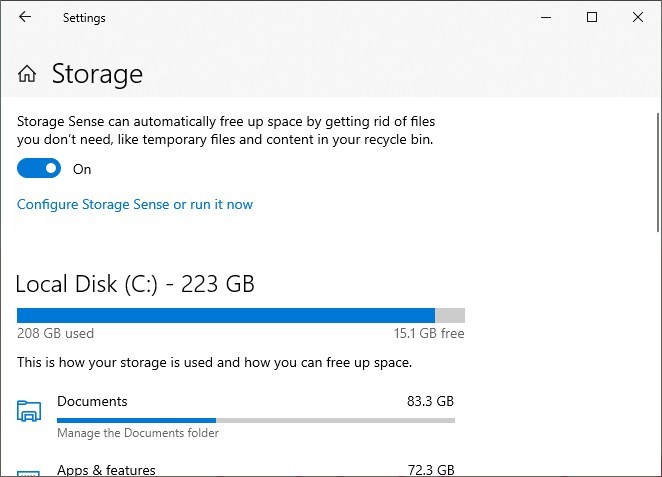Click the Local Disk (C:) heading
Viewport: 662px width, 477px height.
(x=135, y=284)
